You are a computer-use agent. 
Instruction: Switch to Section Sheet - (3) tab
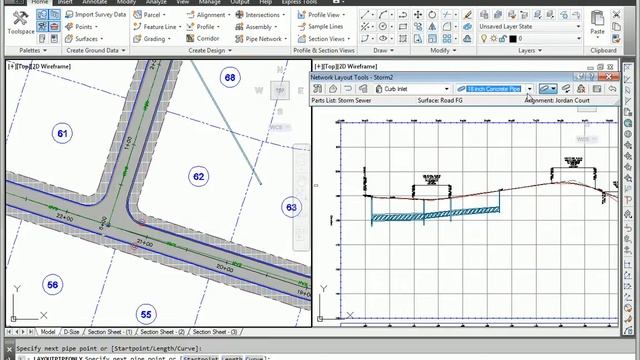[x=215, y=332]
